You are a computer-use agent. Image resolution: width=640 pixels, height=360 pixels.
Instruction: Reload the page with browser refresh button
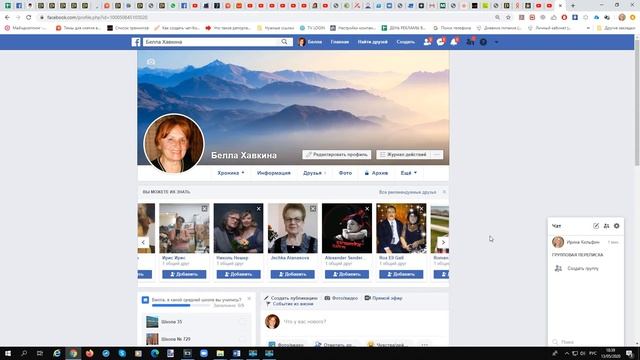click(x=29, y=18)
